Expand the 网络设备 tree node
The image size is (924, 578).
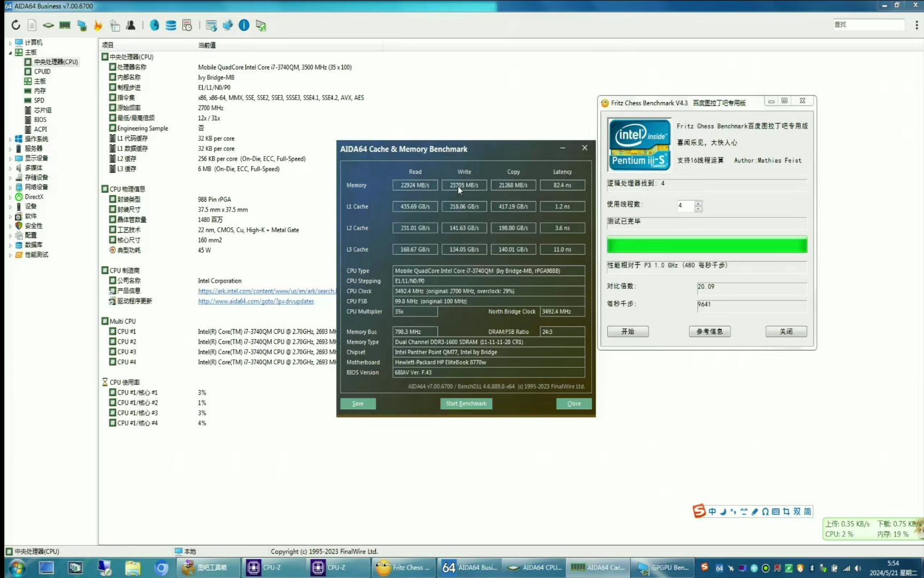10,187
